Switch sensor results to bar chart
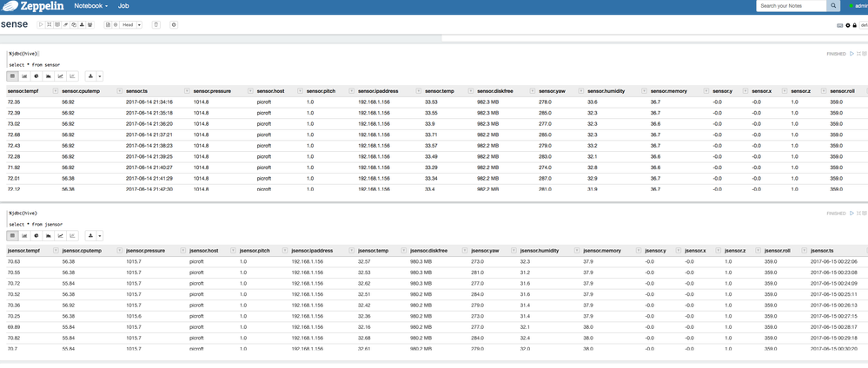This screenshot has height=368, width=868. pos(24,76)
